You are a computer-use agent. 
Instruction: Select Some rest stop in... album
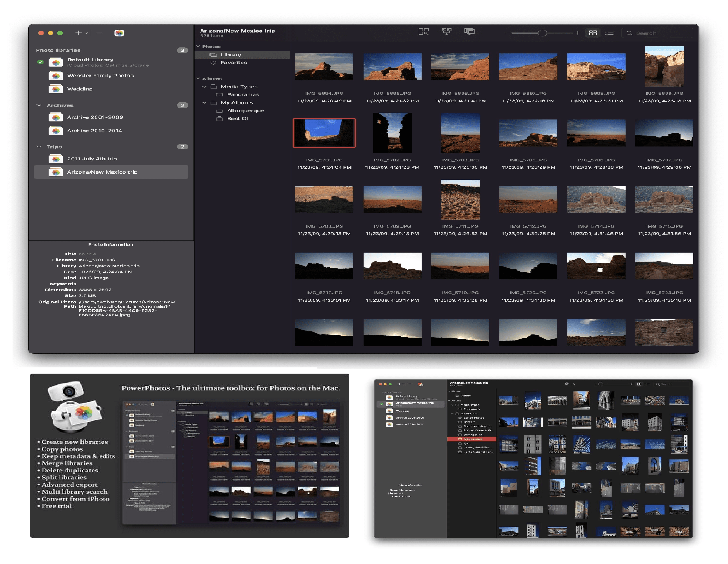(x=471, y=426)
